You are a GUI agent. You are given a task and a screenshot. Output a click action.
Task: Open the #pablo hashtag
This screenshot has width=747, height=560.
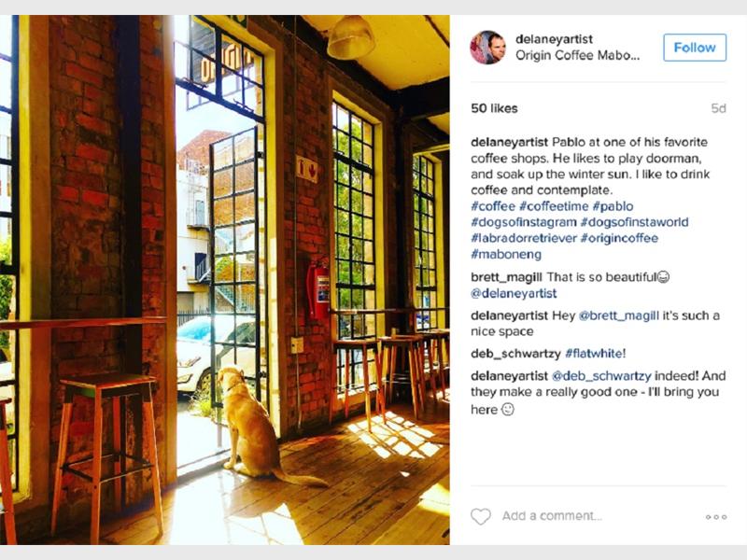(613, 206)
